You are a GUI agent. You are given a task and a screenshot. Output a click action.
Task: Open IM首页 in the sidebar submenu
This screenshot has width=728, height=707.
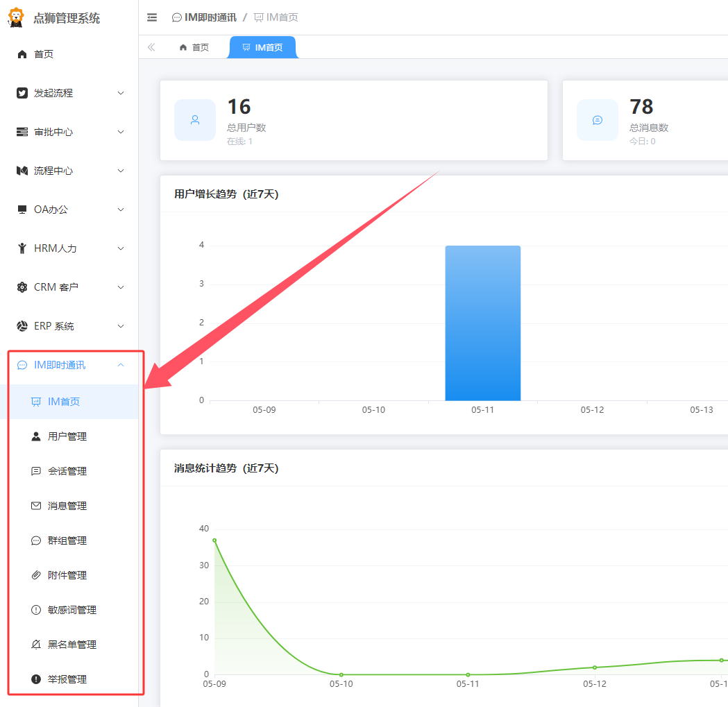pos(69,402)
